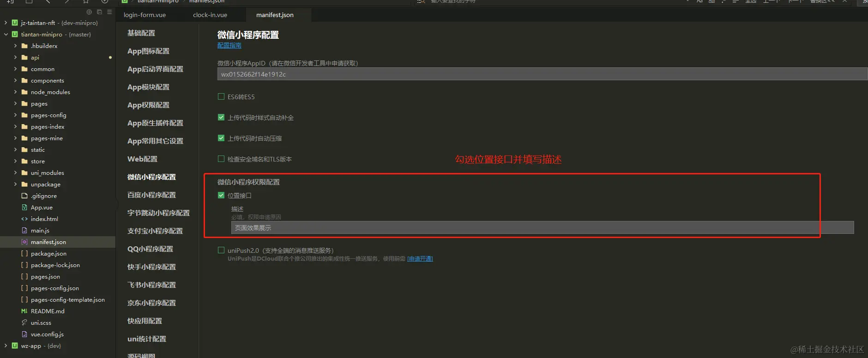This screenshot has width=868, height=358.
Task: Click the collapse all icon in project panel
Action: coord(99,12)
